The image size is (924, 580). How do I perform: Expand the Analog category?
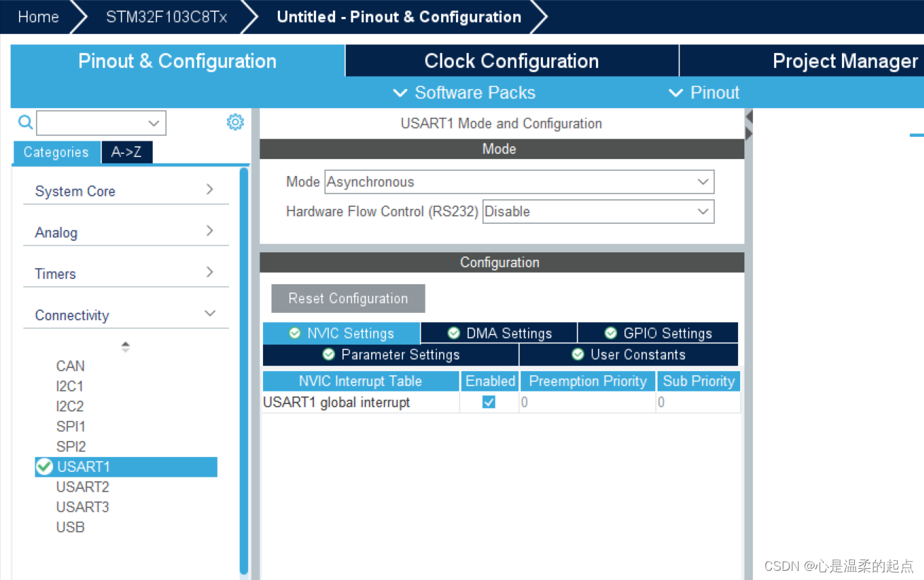coord(126,232)
